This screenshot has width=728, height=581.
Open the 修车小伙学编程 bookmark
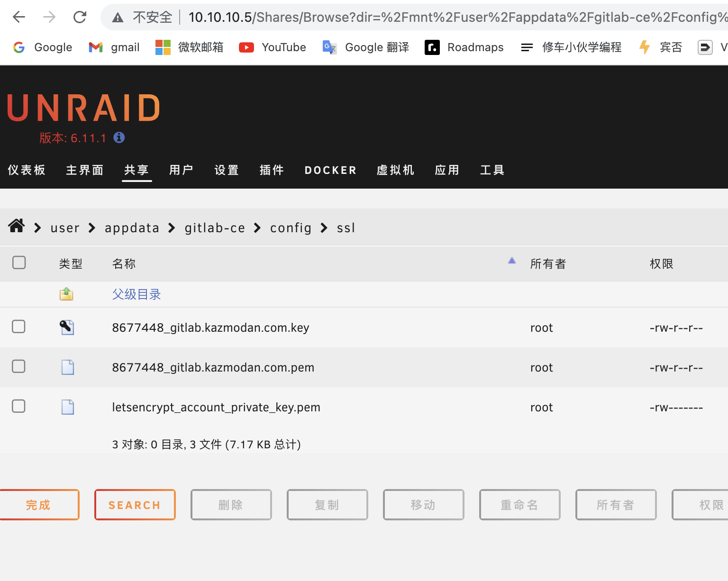tap(571, 47)
